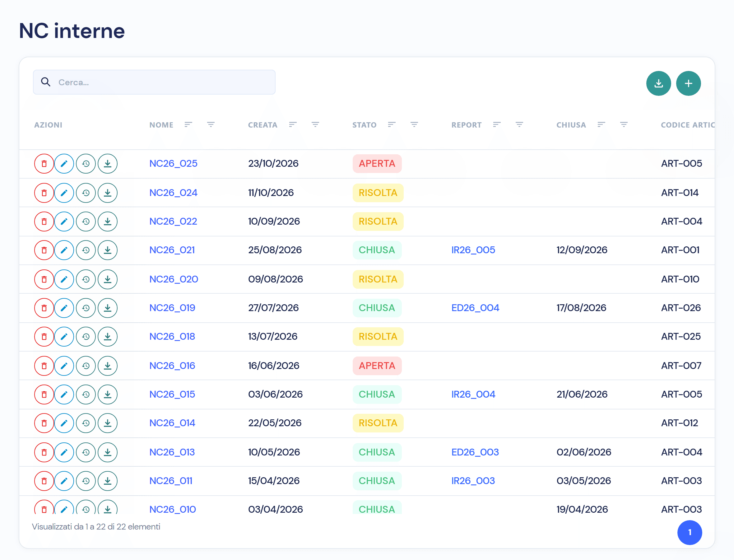The image size is (734, 560).
Task: Edit the NC26_019 entry
Action: [64, 308]
